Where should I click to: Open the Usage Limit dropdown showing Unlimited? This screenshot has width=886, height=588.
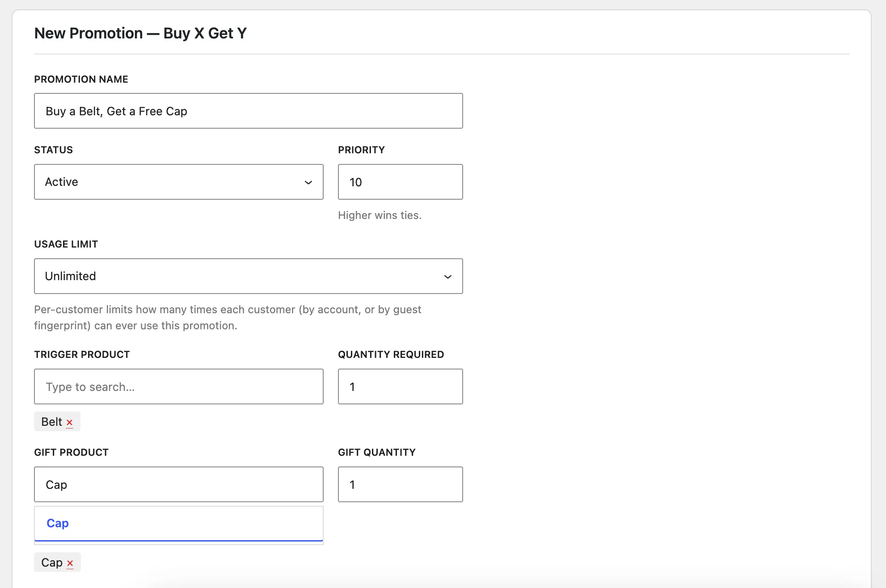249,276
